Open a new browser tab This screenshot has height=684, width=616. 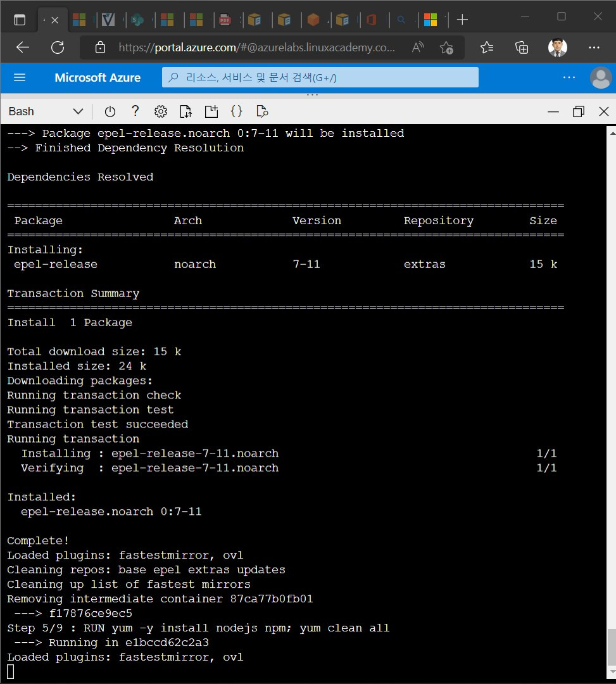[x=462, y=20]
